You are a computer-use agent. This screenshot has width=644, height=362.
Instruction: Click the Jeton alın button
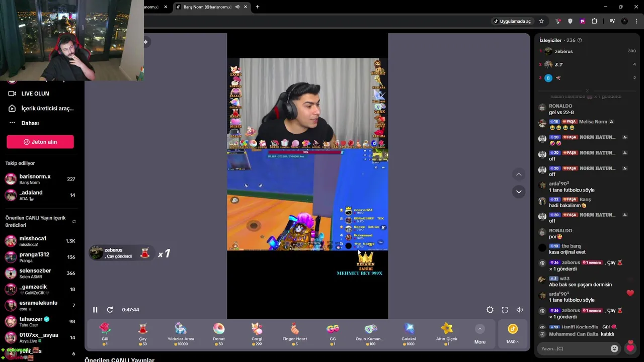(40, 142)
